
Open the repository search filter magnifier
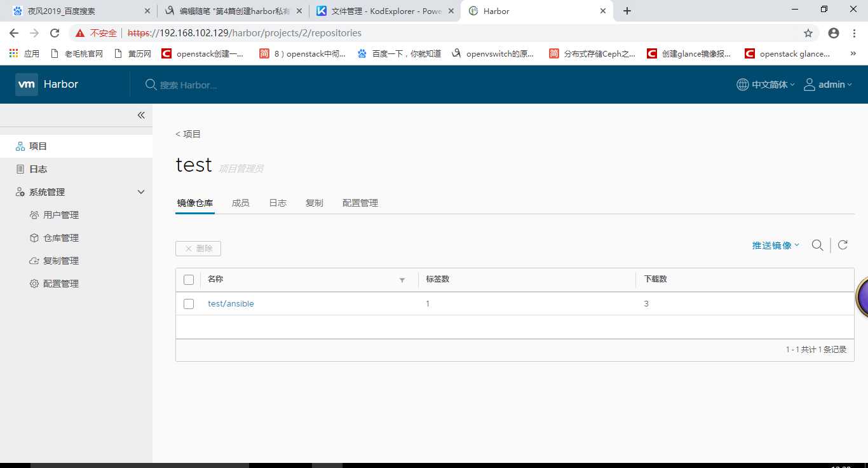(818, 245)
